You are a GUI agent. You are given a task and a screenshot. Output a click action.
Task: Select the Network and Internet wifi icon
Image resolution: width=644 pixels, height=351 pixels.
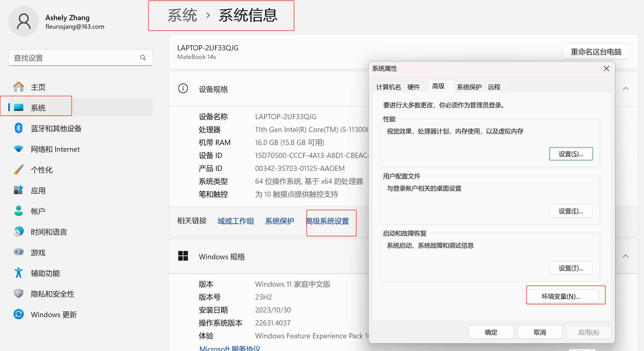click(19, 149)
